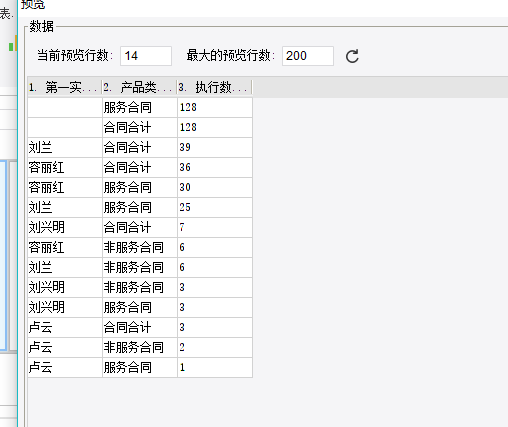Click the 合同合计 cell in the 128 row
The image size is (508, 427).
(x=140, y=127)
